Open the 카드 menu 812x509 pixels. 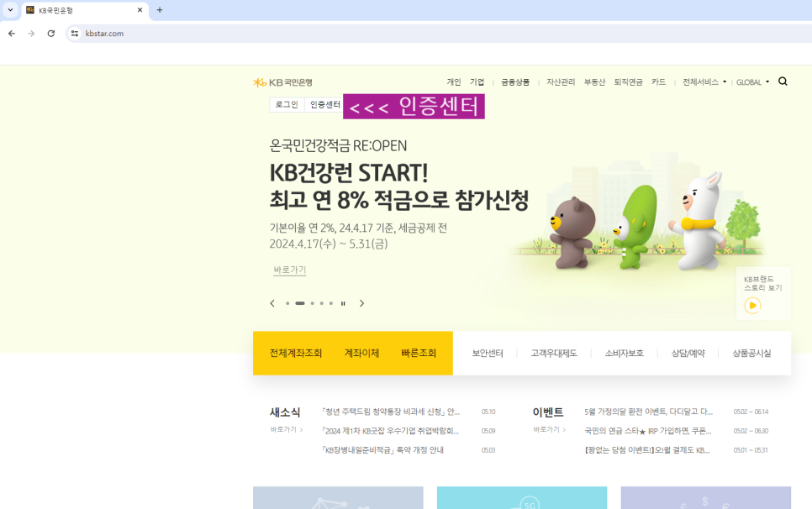tap(658, 81)
